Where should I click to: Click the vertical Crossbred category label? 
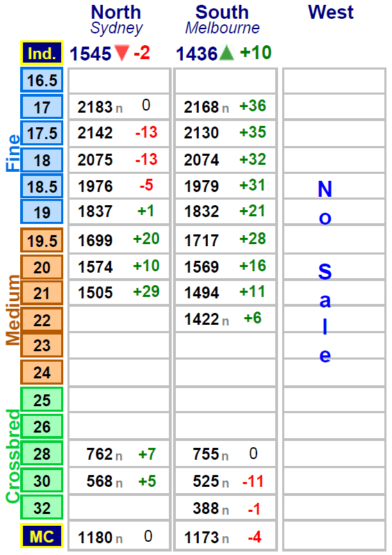(x=13, y=456)
